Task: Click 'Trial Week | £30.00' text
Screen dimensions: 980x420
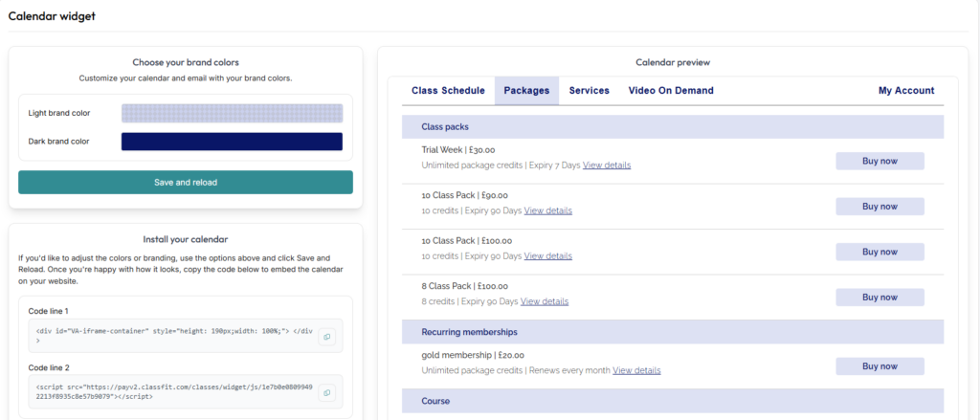Action: (x=458, y=150)
